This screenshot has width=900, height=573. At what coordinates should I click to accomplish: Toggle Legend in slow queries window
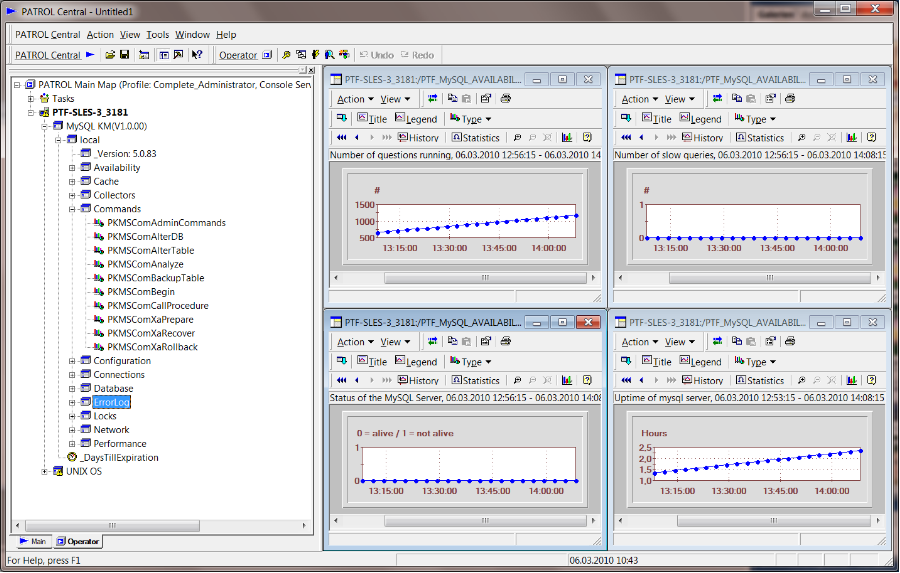click(x=701, y=118)
